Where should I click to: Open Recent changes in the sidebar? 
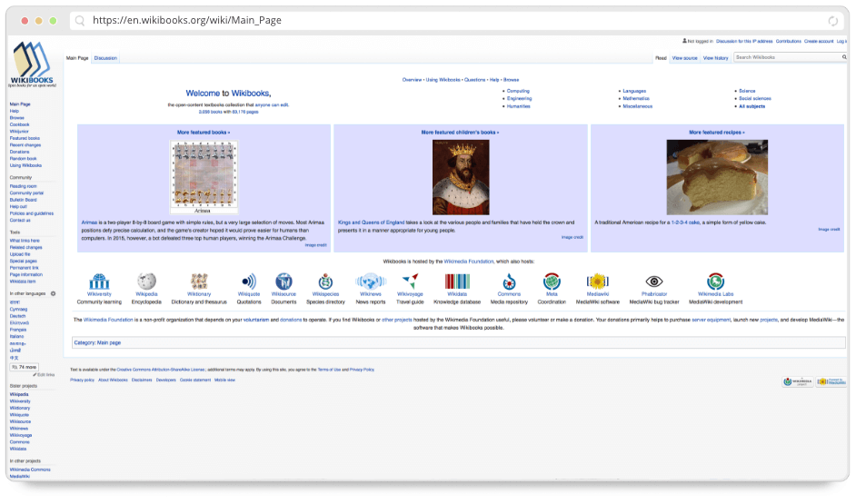coord(25,145)
